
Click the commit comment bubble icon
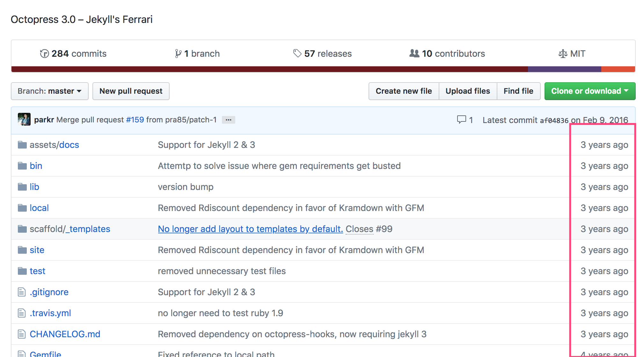(461, 120)
